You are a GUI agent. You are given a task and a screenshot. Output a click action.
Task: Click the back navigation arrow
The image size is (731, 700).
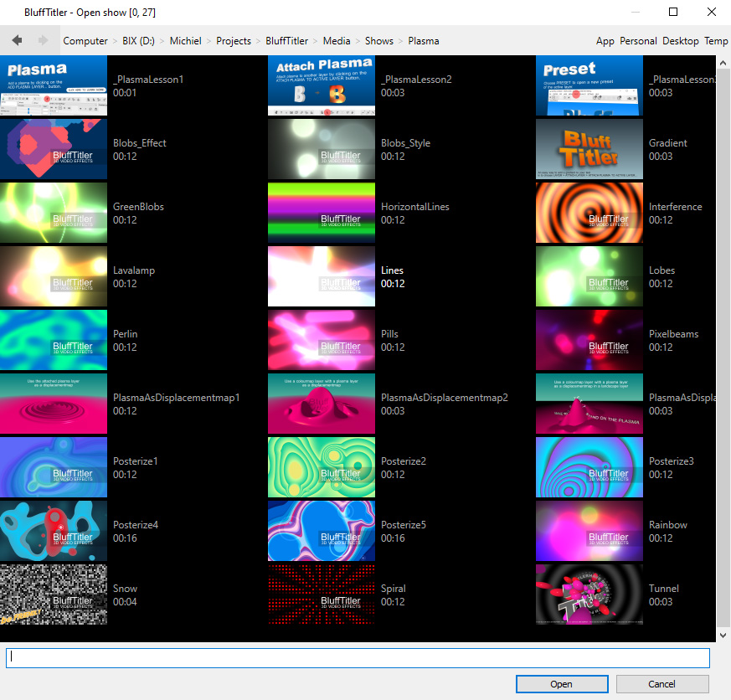tap(17, 40)
